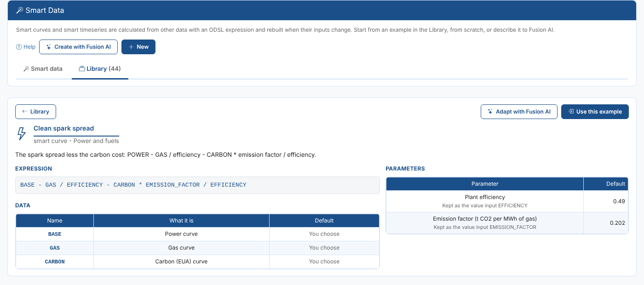Switch to the Smart data tab
Image resolution: width=644 pixels, height=285 pixels.
43,69
